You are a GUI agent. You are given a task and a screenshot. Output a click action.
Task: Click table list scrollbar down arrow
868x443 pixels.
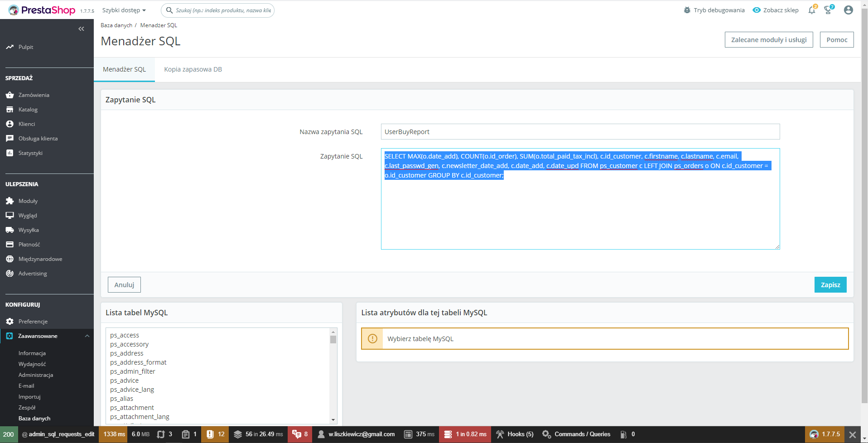(x=333, y=420)
